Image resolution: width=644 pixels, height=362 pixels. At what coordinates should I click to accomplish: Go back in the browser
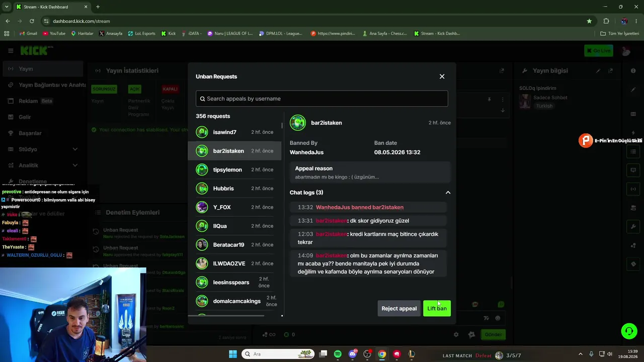[8, 21]
